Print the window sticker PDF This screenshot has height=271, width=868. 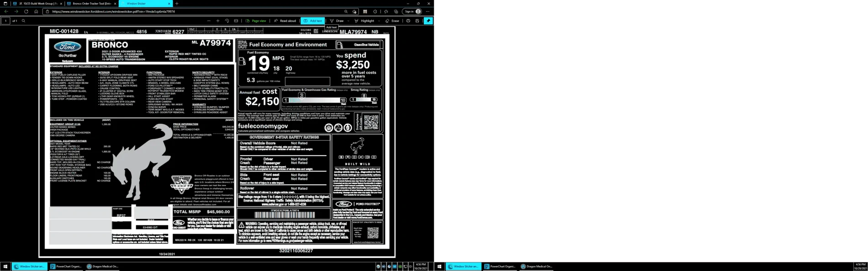(408, 21)
